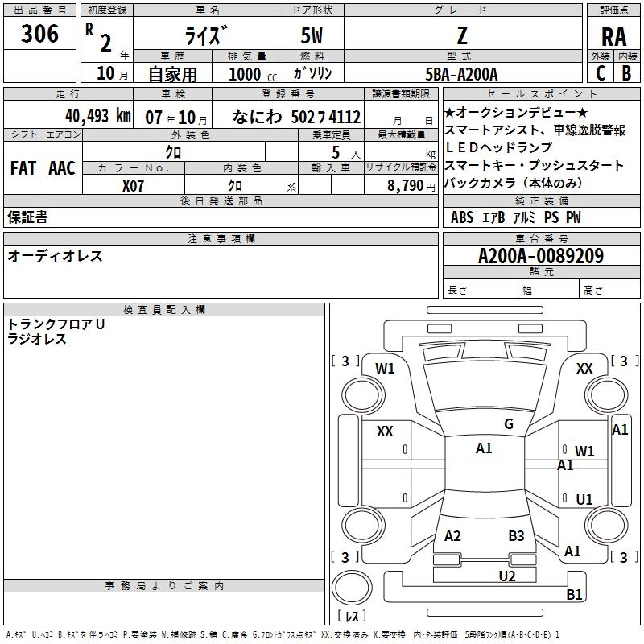Select the recycle deposit 8,790円
The width and height of the screenshot is (644, 644).
pyautogui.click(x=411, y=186)
